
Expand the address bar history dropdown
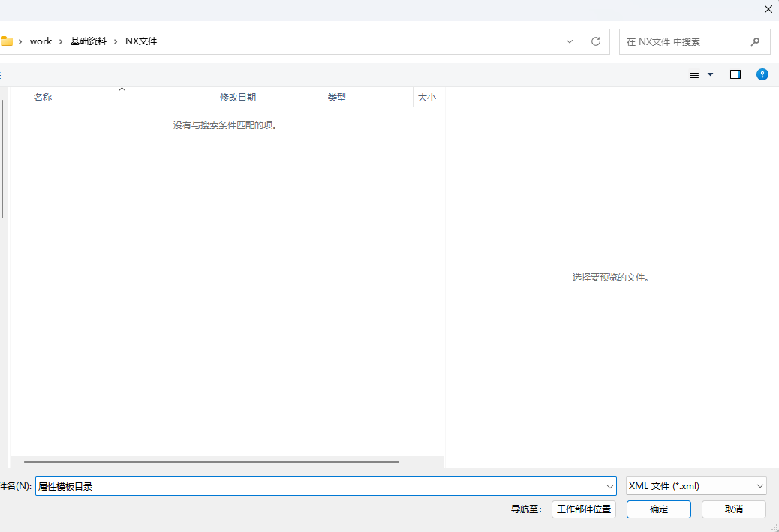[x=570, y=41]
